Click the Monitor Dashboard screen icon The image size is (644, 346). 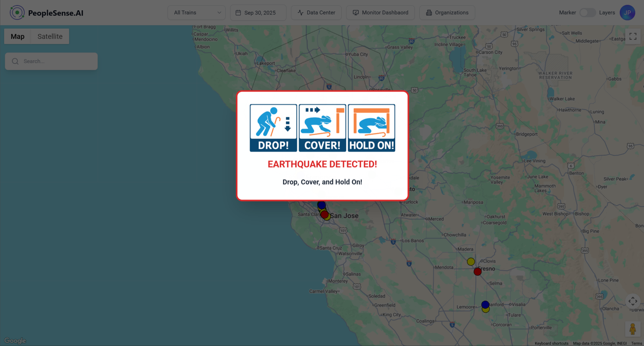tap(356, 12)
